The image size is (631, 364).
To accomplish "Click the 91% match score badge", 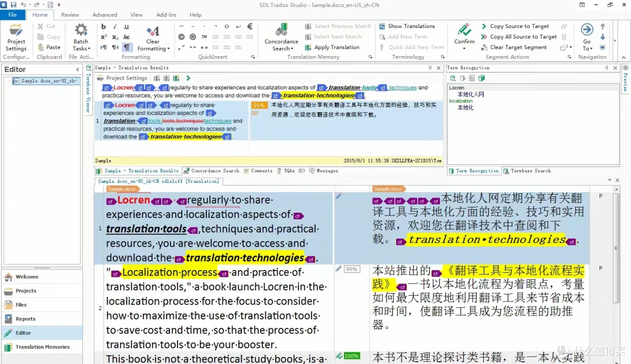I will (x=259, y=105).
